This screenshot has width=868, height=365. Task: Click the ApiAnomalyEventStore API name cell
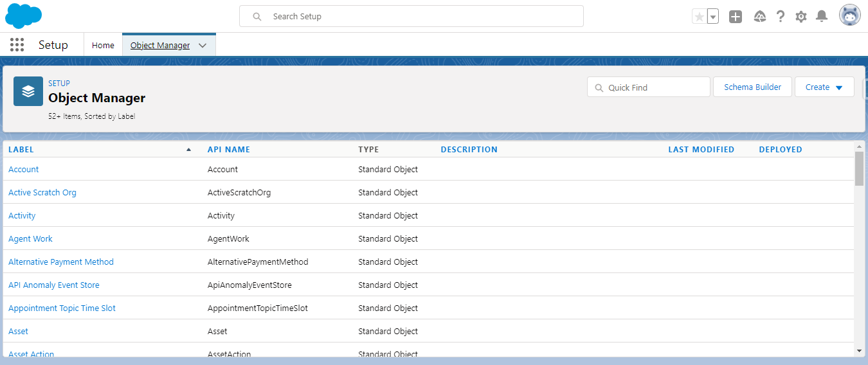pyautogui.click(x=250, y=285)
